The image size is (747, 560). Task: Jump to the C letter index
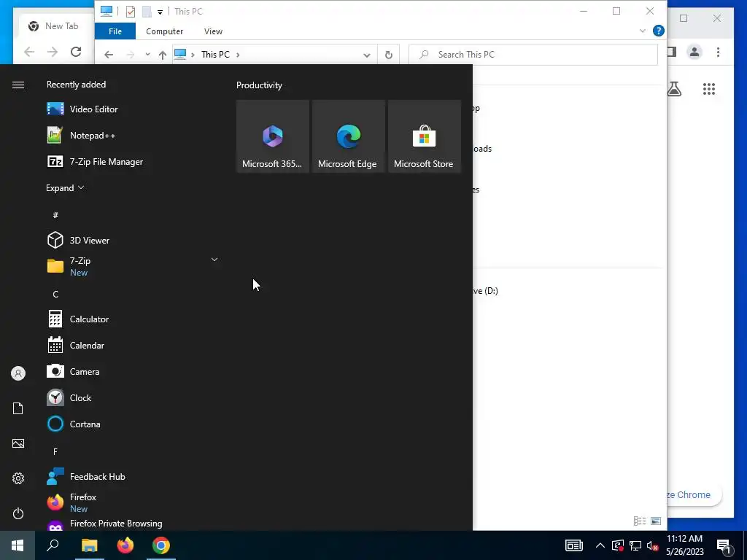(x=55, y=295)
